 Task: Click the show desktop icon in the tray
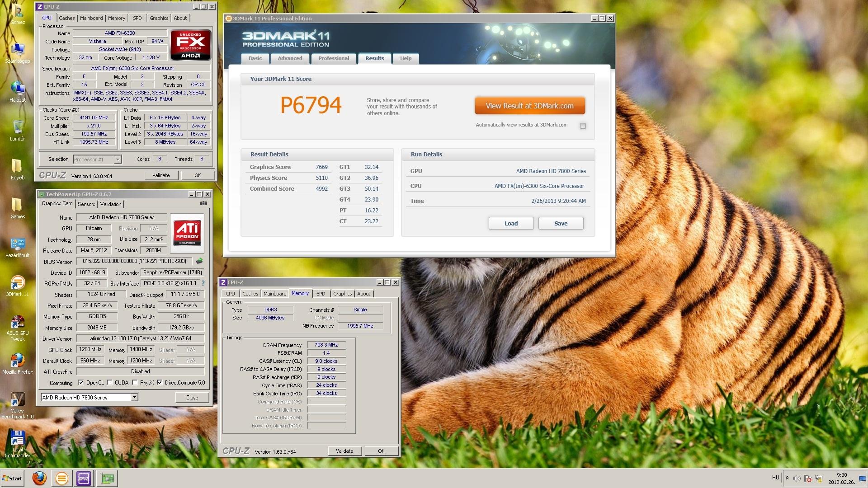[862, 478]
